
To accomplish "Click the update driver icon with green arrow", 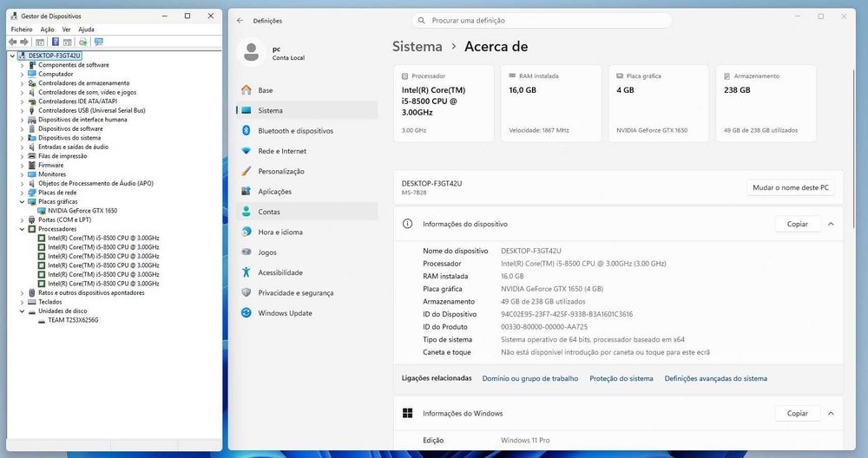I will tap(82, 42).
